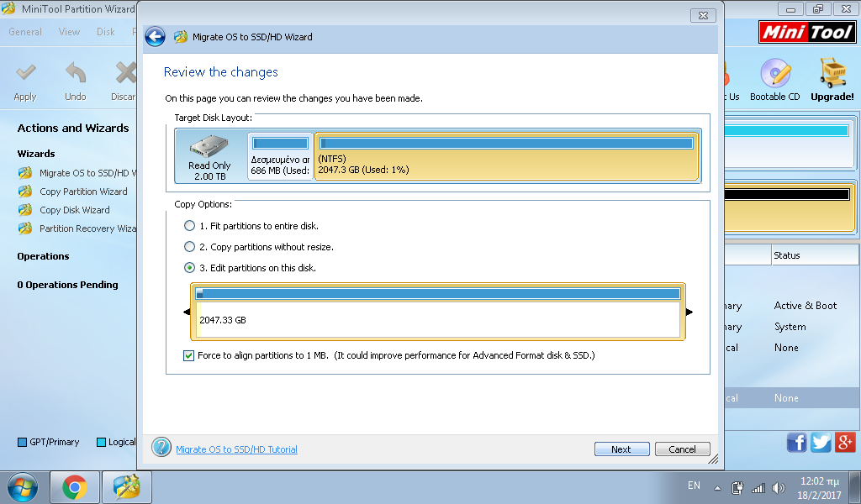Viewport: 861px width, 504px height.
Task: Open MiniTool's Facebook page icon
Action: [797, 442]
